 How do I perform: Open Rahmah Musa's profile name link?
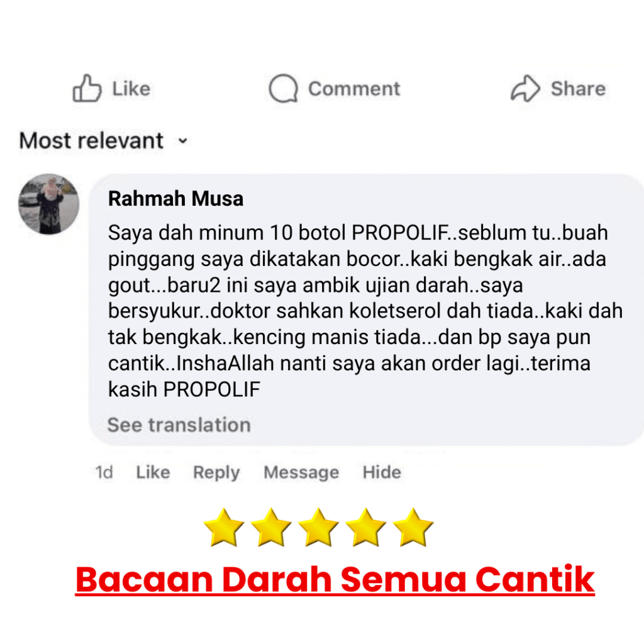pyautogui.click(x=176, y=199)
